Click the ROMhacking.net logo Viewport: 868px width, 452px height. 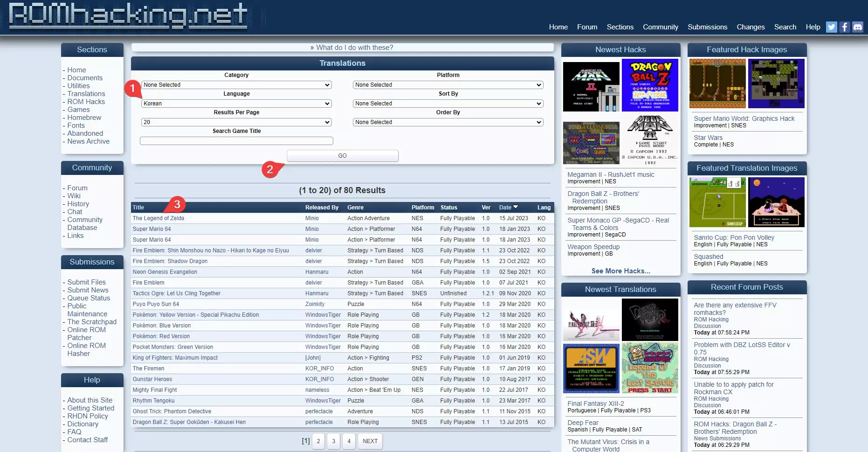pyautogui.click(x=128, y=16)
